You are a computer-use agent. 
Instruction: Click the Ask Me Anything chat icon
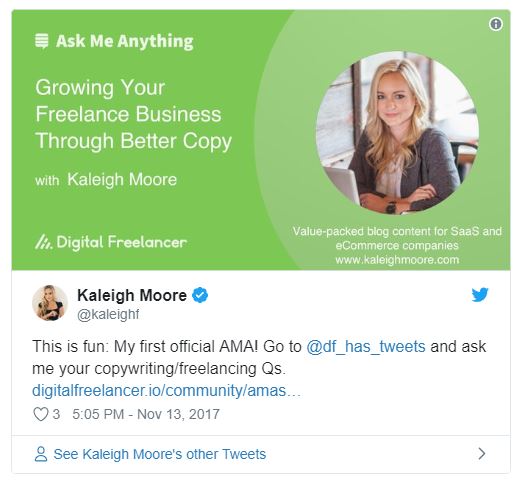(42, 41)
